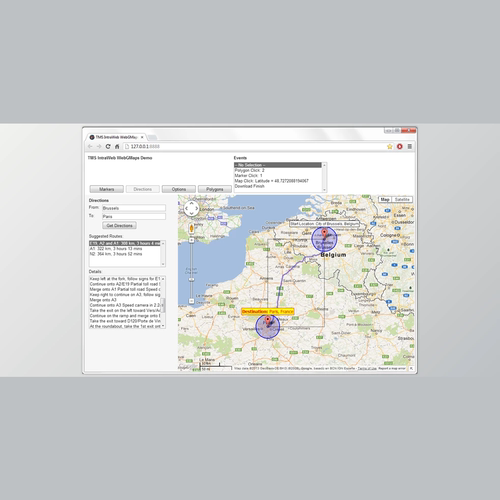Pan the map right with the right arrow
Screen dimensions: 500x500
pos(197,209)
